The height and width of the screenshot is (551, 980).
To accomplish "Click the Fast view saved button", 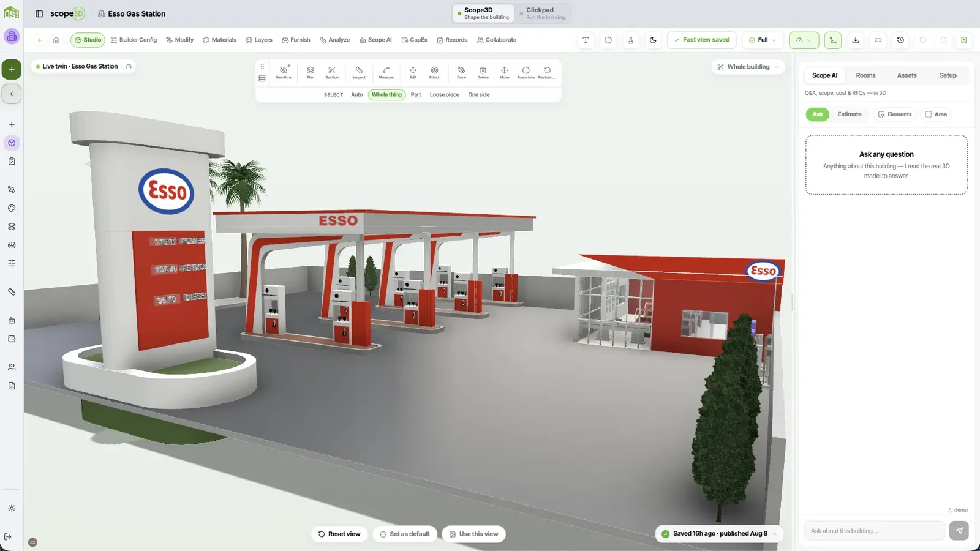I will [x=701, y=40].
